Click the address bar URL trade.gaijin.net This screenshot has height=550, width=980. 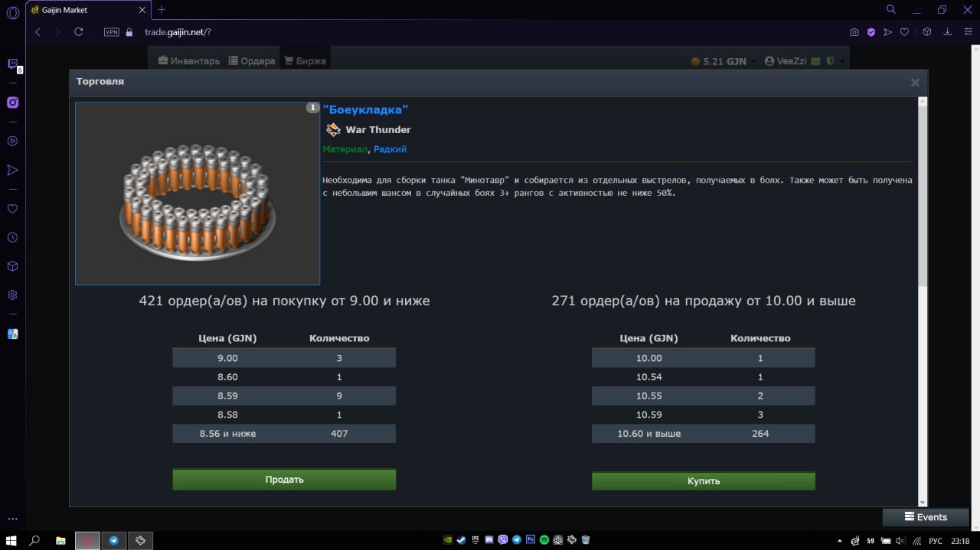pos(178,32)
